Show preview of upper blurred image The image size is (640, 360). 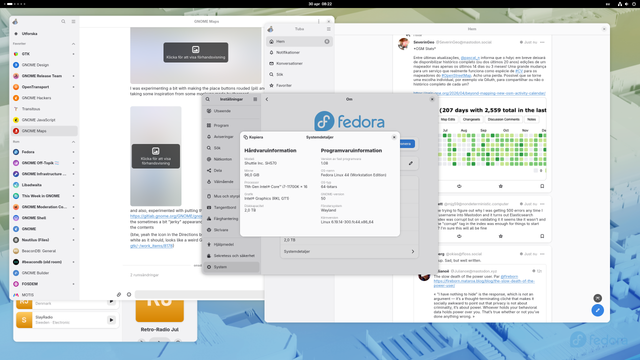click(196, 53)
